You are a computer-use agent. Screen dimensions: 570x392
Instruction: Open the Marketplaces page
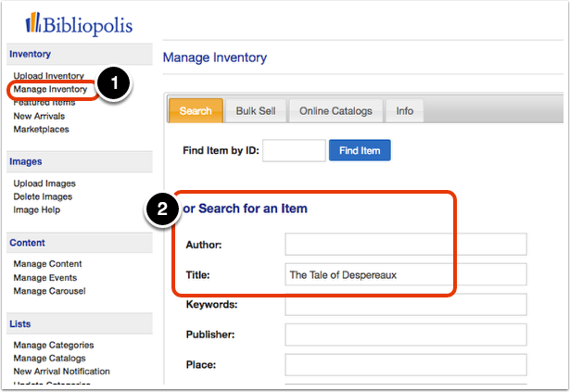41,129
